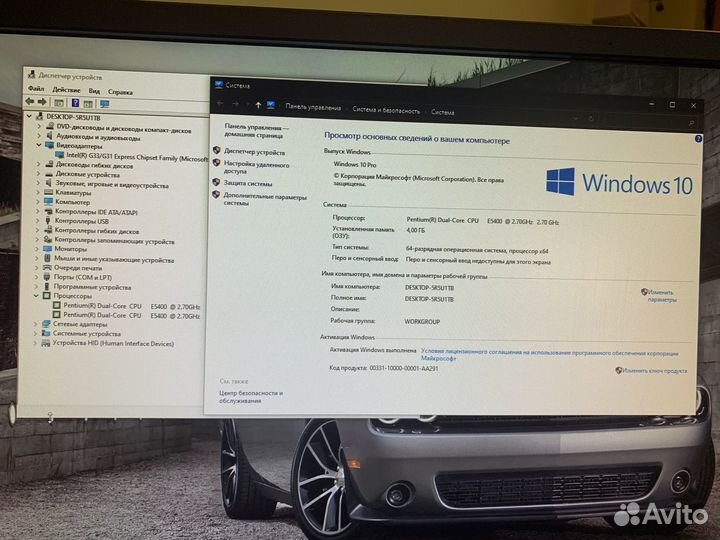The height and width of the screenshot is (540, 720).
Task: Click Scan for hardware changes monitor icon
Action: coord(105,104)
